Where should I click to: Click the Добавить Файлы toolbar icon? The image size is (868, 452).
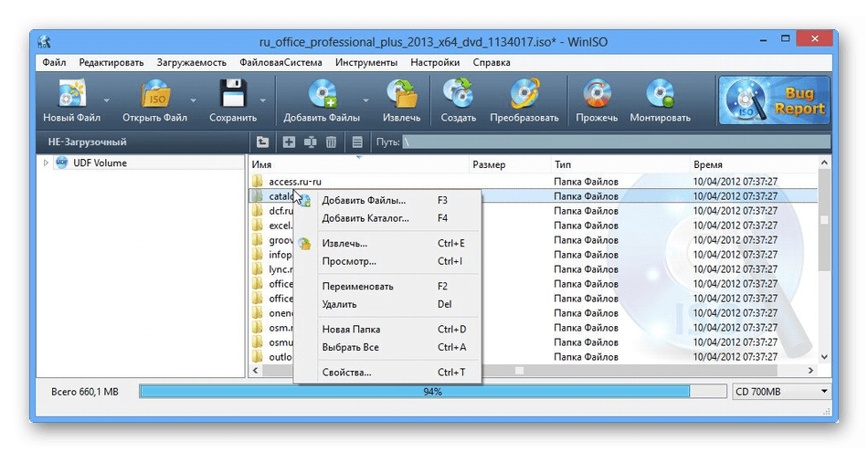coord(322,93)
